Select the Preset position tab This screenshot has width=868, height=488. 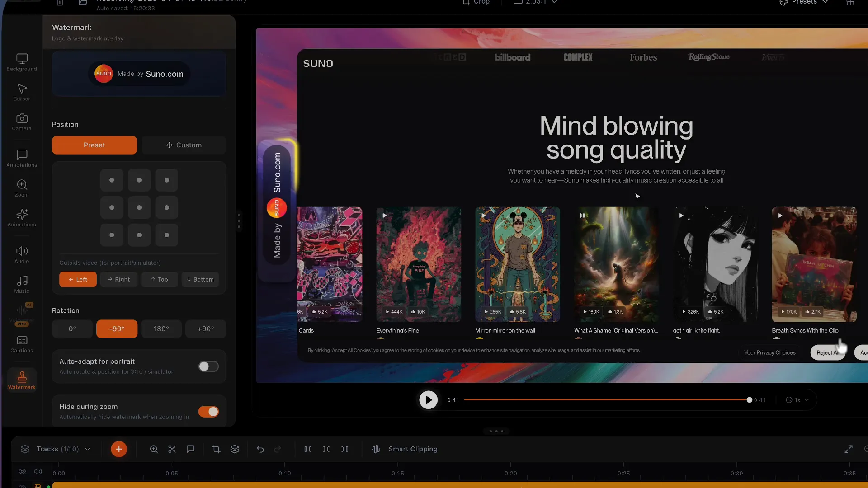[94, 145]
